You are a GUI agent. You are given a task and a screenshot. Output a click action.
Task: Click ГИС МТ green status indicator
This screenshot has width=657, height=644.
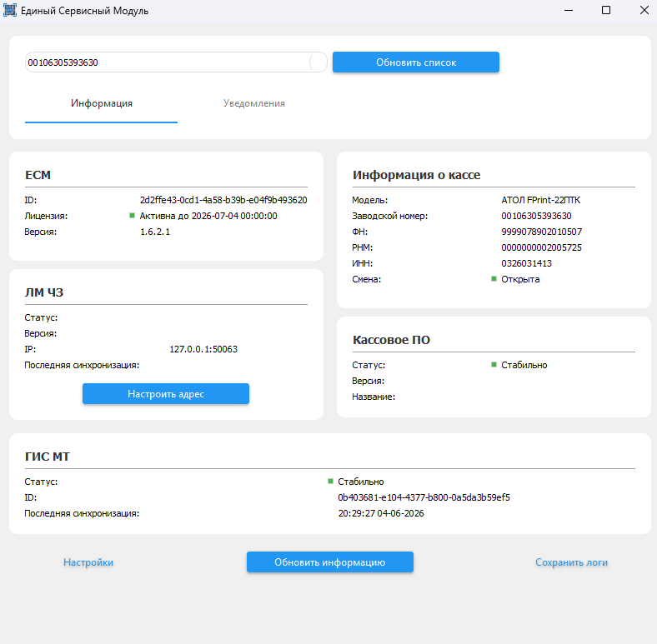point(331,482)
